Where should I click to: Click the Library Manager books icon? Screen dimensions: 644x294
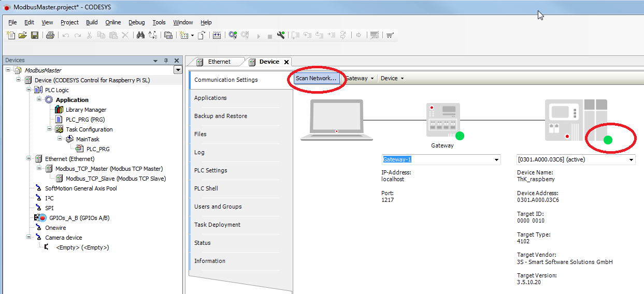[x=59, y=110]
